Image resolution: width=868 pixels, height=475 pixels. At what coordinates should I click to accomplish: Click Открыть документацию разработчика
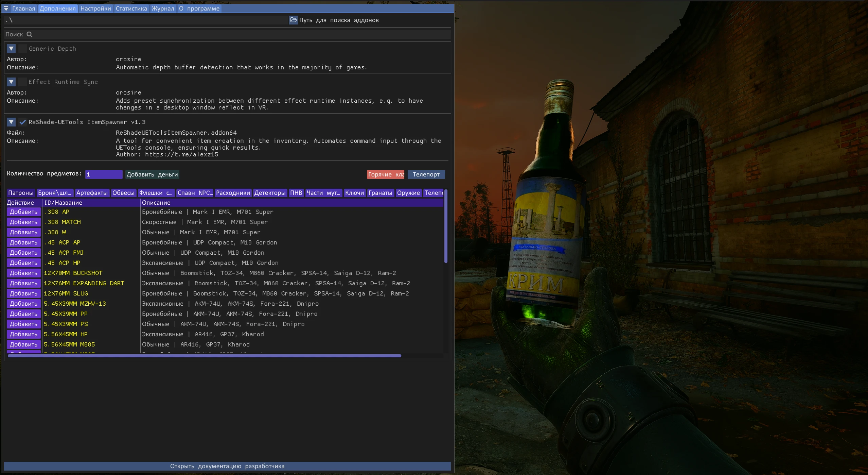[228, 466]
